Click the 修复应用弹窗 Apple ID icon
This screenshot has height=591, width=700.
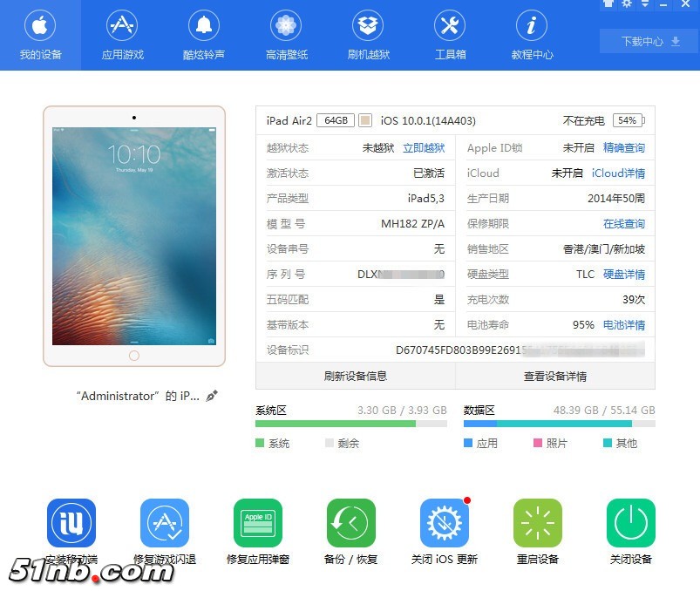coord(258,523)
